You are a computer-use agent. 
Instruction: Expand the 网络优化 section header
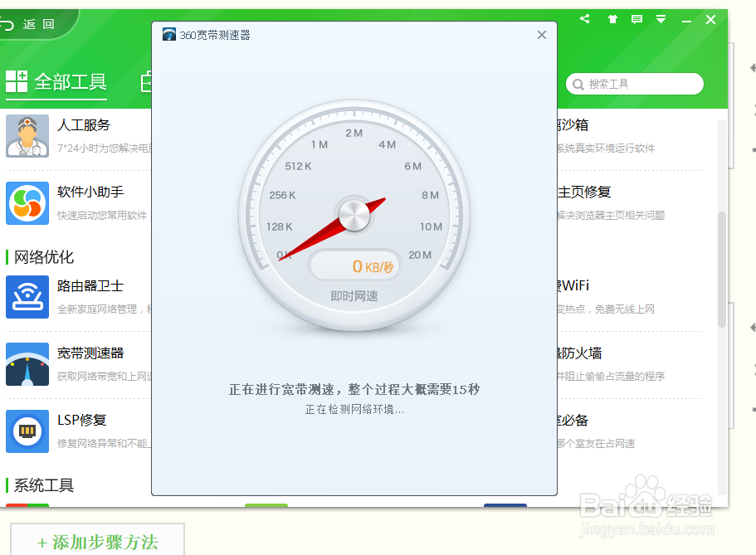click(x=41, y=257)
